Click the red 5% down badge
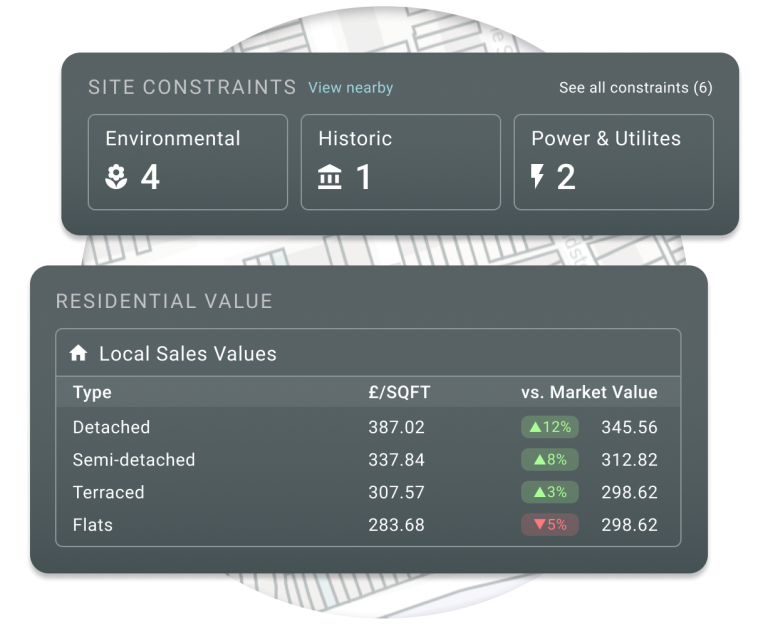The height and width of the screenshot is (626, 768). (x=549, y=525)
